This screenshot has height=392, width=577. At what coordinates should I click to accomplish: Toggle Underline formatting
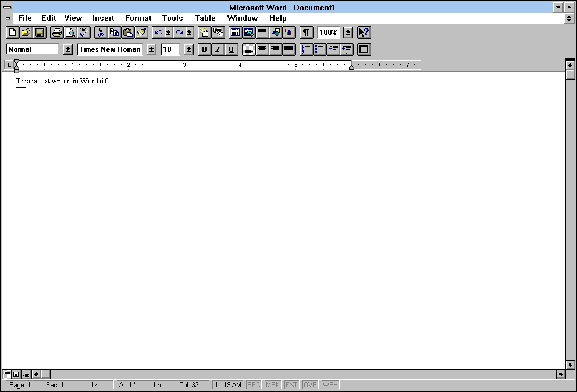point(231,49)
